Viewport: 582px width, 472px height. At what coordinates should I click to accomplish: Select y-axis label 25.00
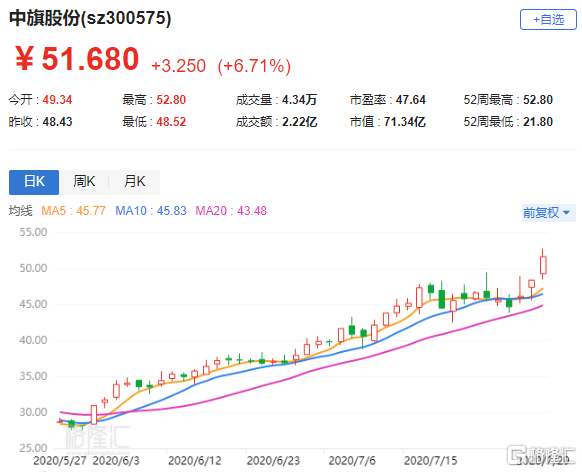(x=33, y=448)
